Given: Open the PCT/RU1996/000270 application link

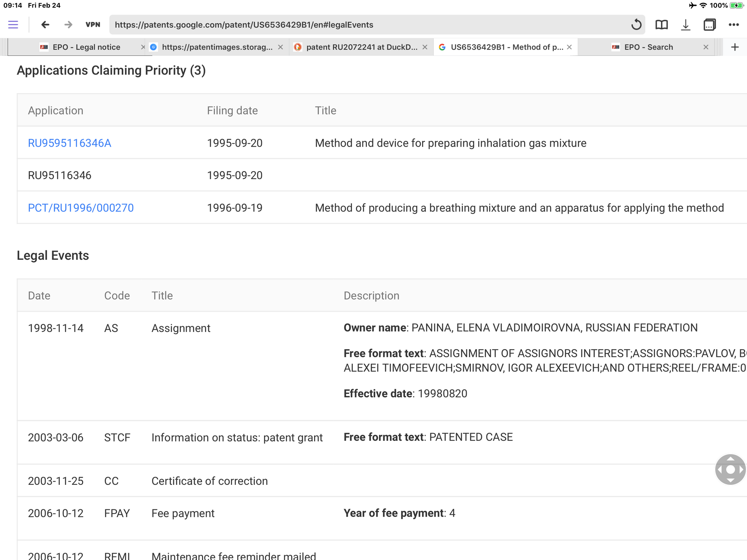Looking at the screenshot, I should [x=81, y=208].
